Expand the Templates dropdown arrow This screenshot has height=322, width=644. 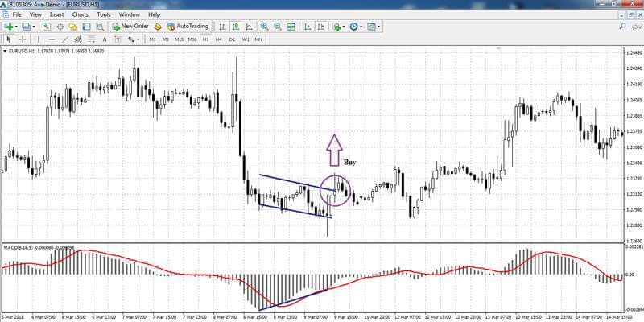point(378,27)
